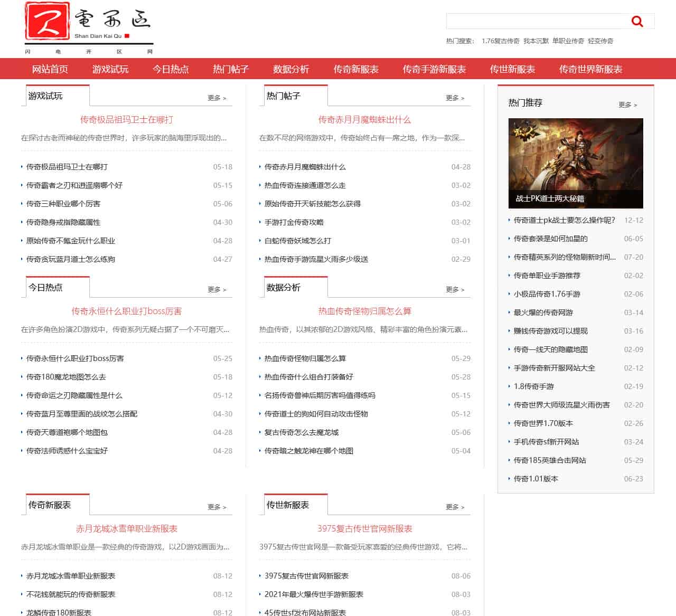Expand 更多 in the 游戏试玩 section
The image size is (676, 616).
(x=217, y=98)
